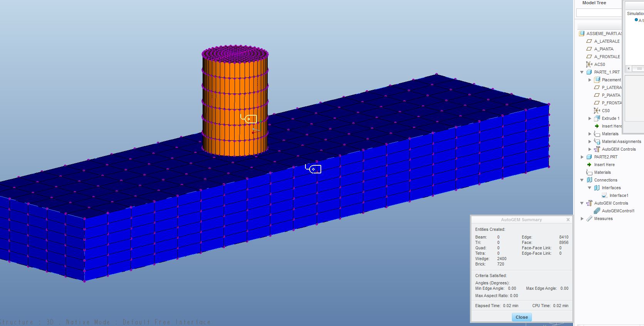Screen dimensions: 644x326
Task: Expand the Extrude 1 node
Action: point(590,118)
